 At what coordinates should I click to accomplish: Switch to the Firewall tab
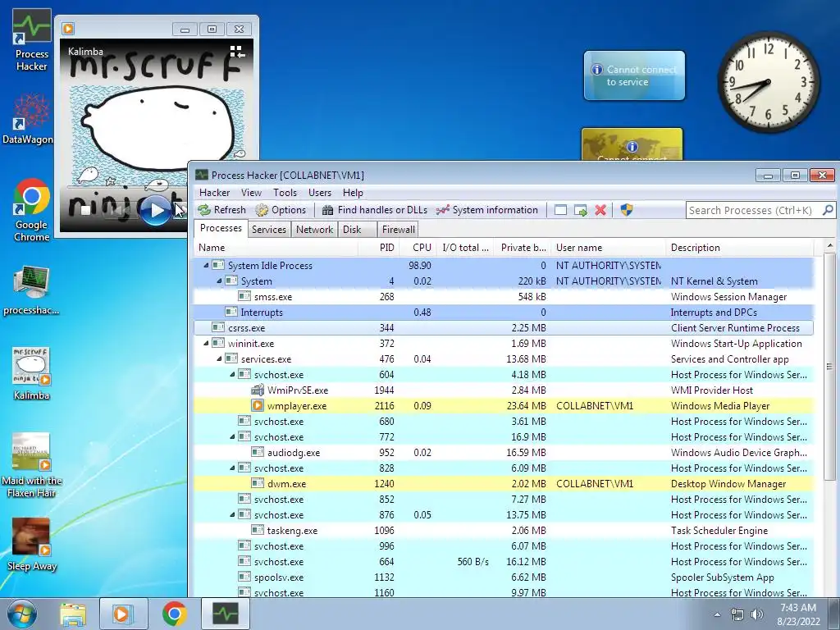[398, 230]
